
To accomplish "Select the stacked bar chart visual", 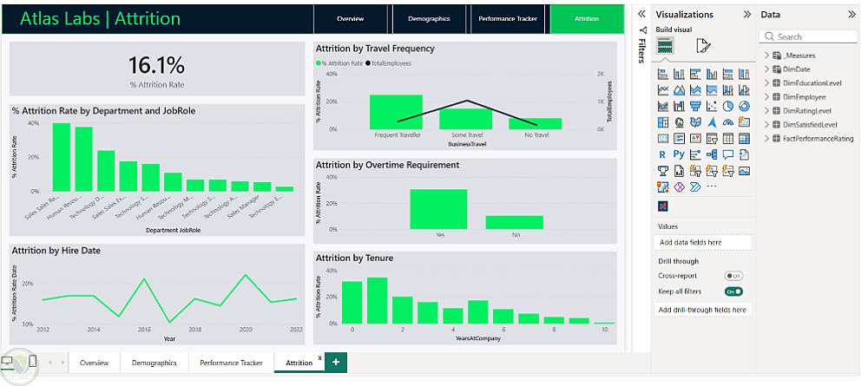I will [662, 74].
